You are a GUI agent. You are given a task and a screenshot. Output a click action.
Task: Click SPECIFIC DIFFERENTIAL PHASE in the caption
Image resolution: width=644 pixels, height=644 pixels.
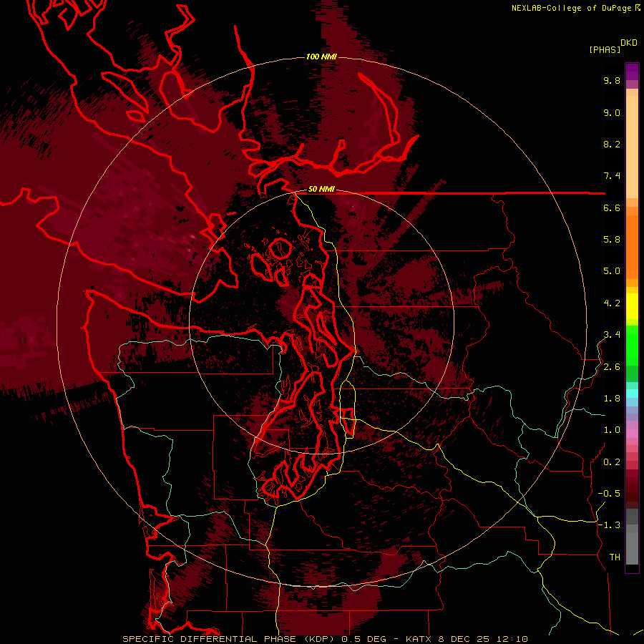point(209,639)
